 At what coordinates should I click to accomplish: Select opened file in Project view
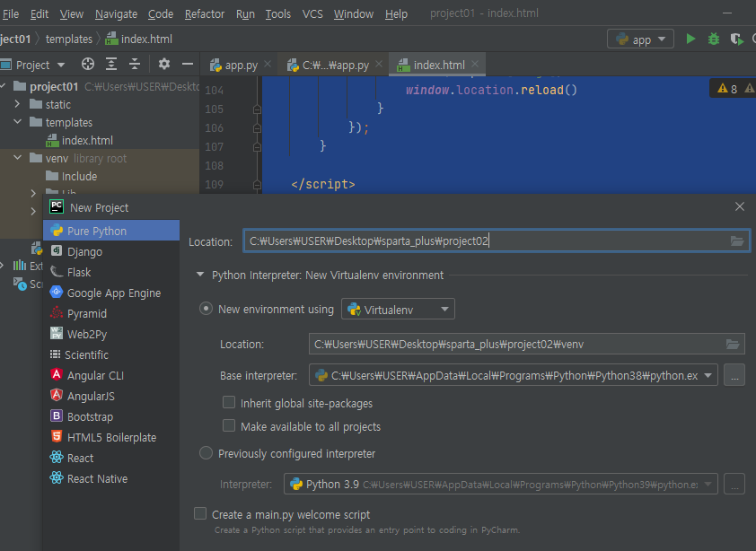click(x=88, y=64)
